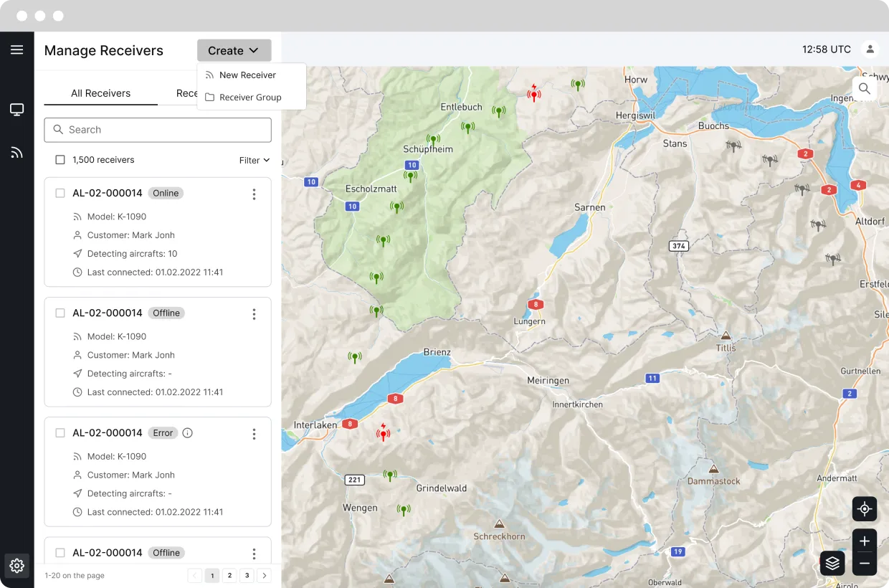
Task: Check the Online receiver AL-02-000014 checkbox
Action: [x=60, y=192]
